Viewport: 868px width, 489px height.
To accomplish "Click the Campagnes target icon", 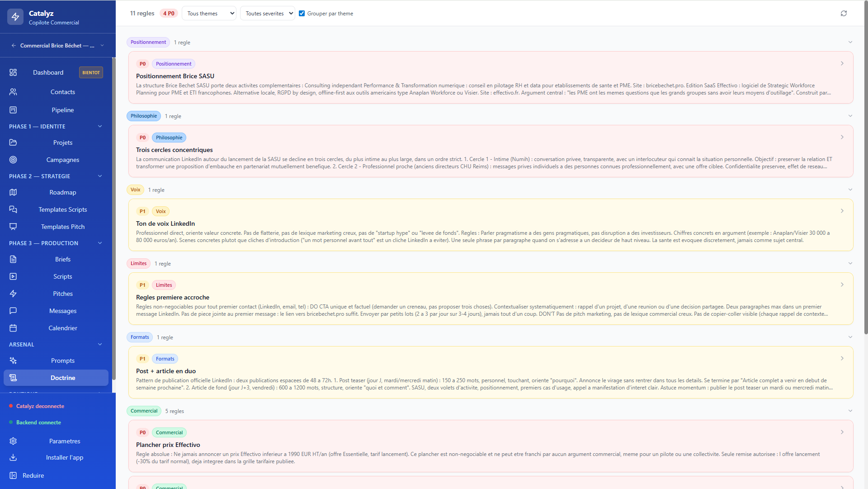I will [x=13, y=160].
